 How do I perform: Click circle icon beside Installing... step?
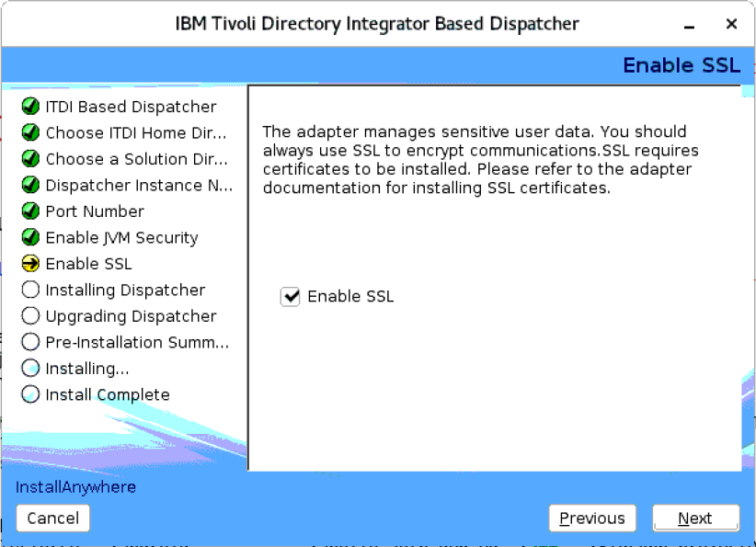pyautogui.click(x=30, y=369)
